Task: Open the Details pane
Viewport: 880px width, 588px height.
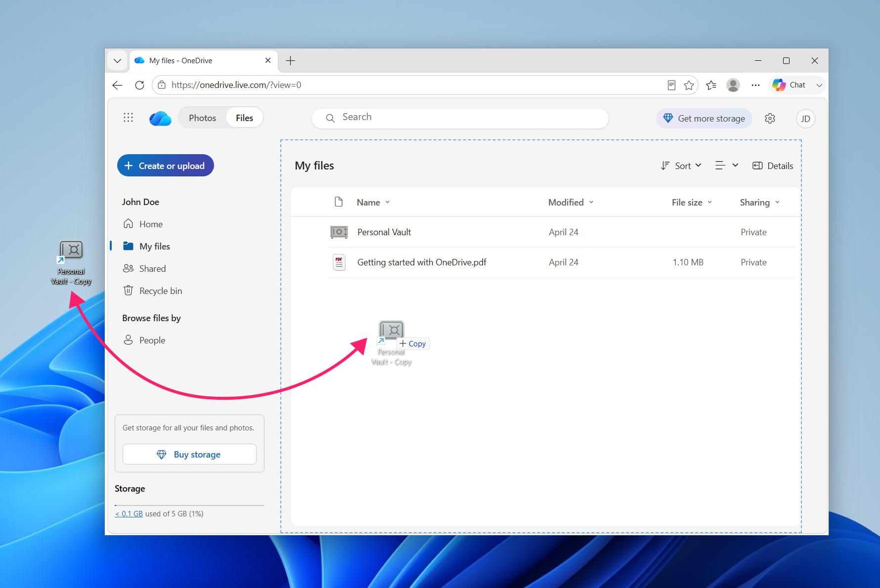Action: tap(773, 166)
